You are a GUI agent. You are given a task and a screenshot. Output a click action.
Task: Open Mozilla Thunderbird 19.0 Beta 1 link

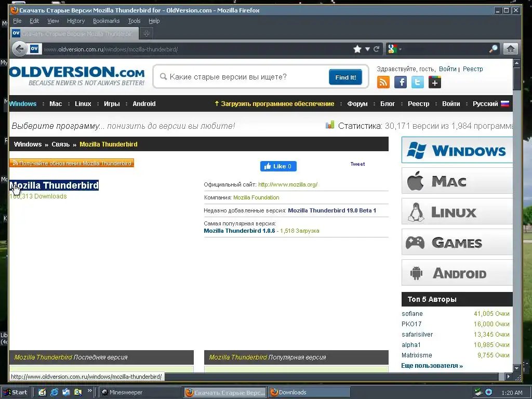pos(332,210)
